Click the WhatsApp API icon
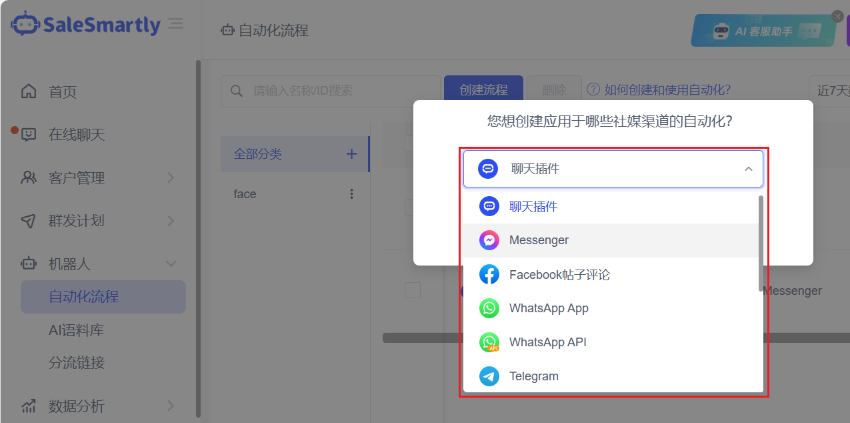Screen dimensions: 850x423 pos(489,342)
